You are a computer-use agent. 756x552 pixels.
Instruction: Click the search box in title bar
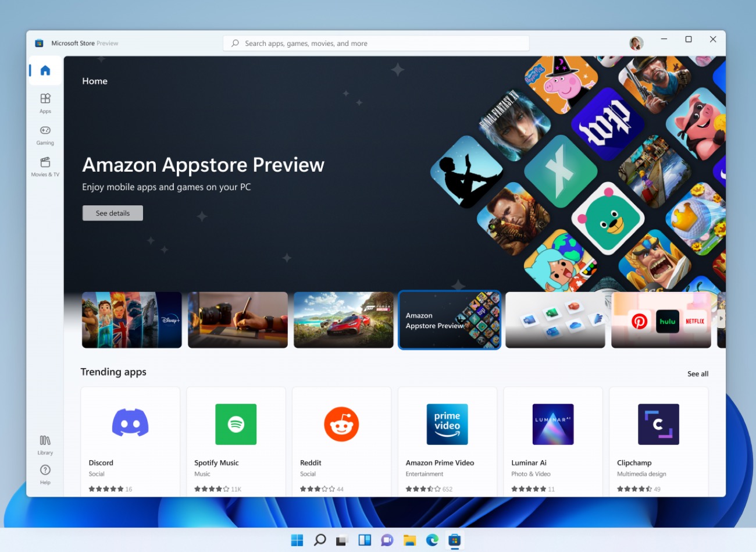(376, 43)
